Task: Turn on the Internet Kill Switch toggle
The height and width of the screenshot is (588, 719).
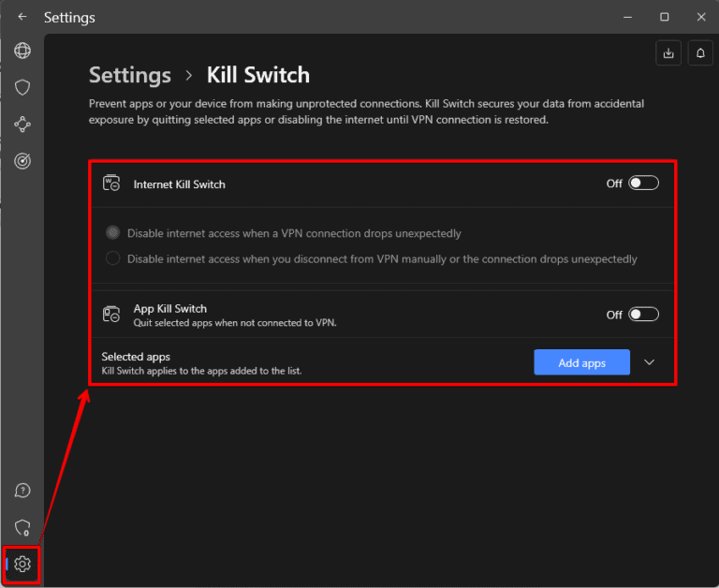Action: point(643,184)
